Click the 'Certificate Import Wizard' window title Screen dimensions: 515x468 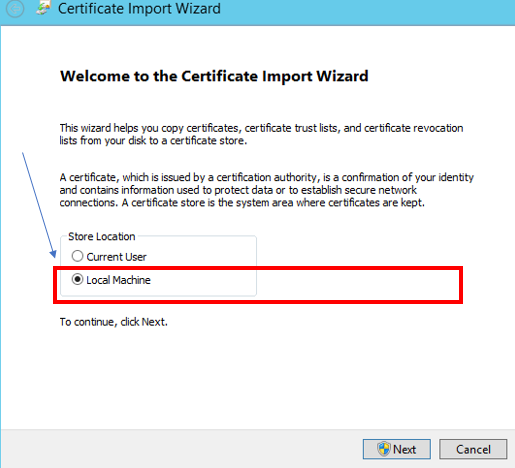[x=139, y=9]
